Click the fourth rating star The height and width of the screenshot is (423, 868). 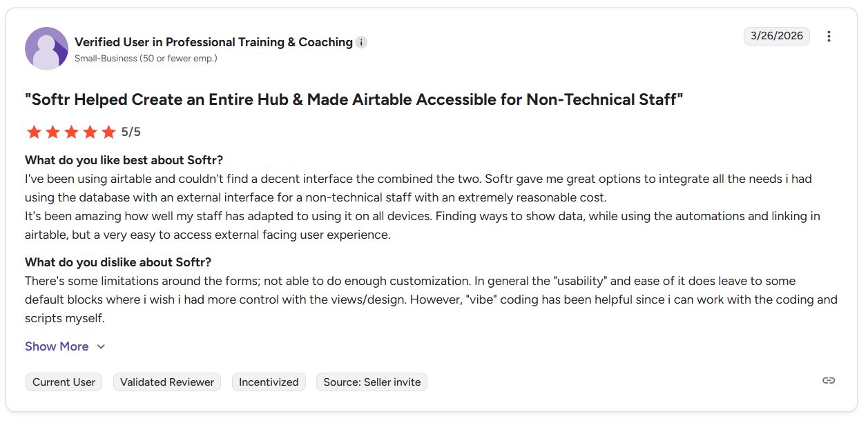point(90,132)
